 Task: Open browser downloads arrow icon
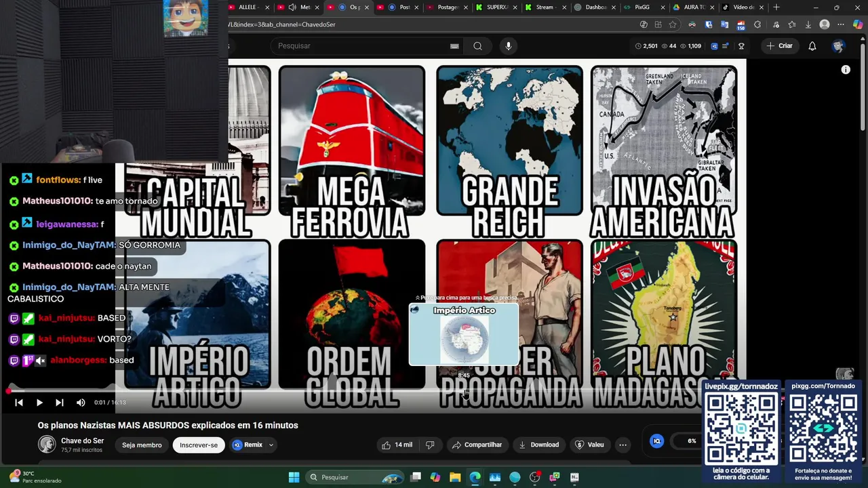point(808,24)
